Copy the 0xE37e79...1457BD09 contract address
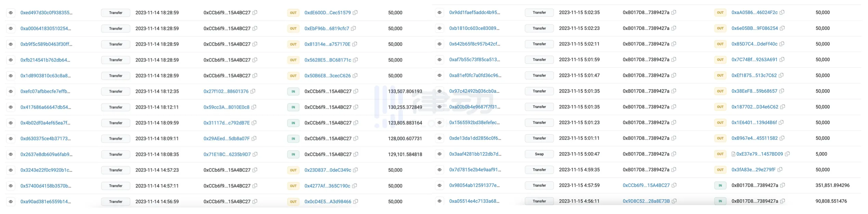Screen dimensions: 868x214 tap(787, 154)
